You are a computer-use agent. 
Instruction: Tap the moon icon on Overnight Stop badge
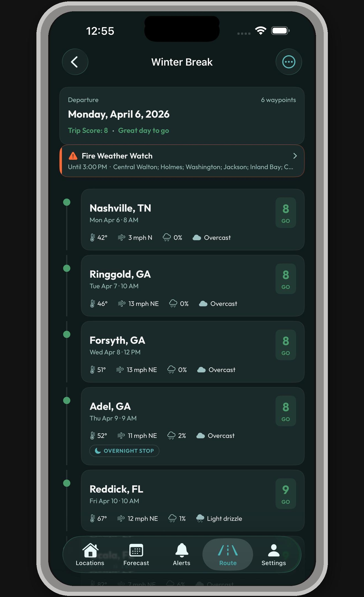pyautogui.click(x=97, y=451)
